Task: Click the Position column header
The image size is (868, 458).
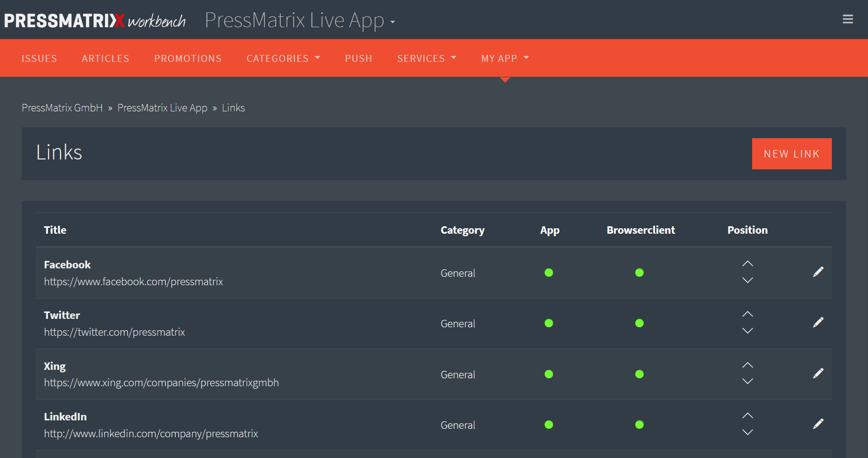Action: click(x=748, y=230)
